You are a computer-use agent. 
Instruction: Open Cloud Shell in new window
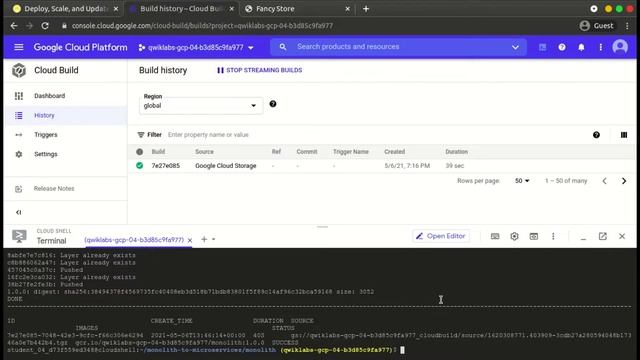602,236
